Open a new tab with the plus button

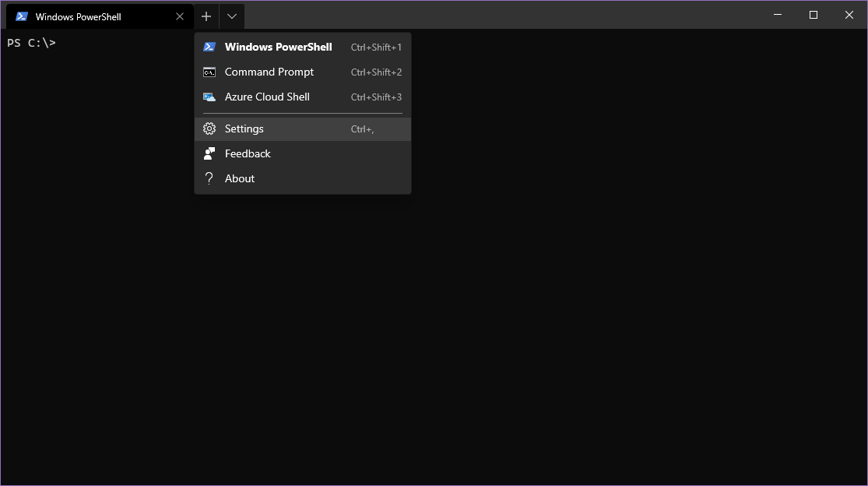(x=206, y=16)
